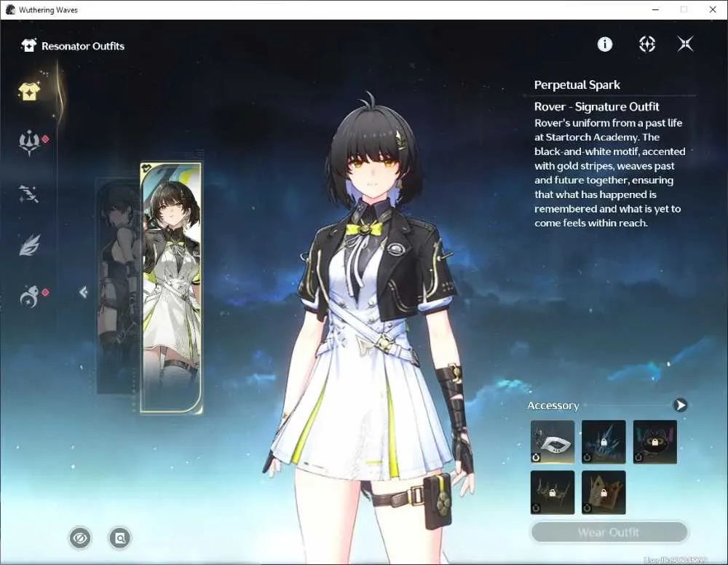Screen dimensions: 728x565
Task: Click the Perpetual Spark outfit title
Action: tap(577, 85)
